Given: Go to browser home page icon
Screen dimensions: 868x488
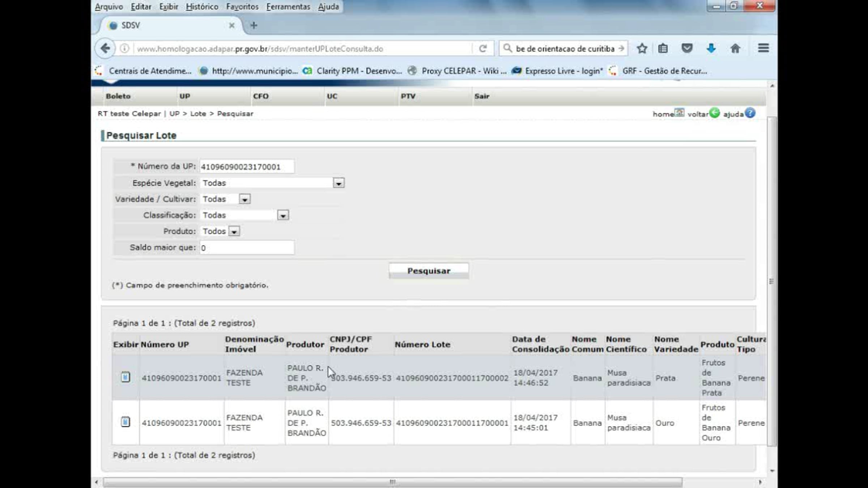Looking at the screenshot, I should point(735,48).
